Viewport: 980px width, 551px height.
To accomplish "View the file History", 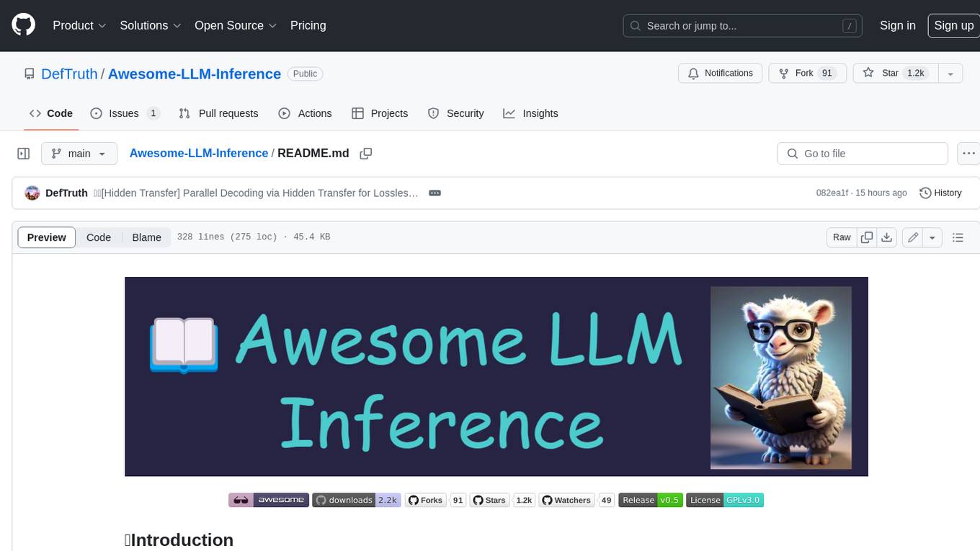I will click(940, 193).
